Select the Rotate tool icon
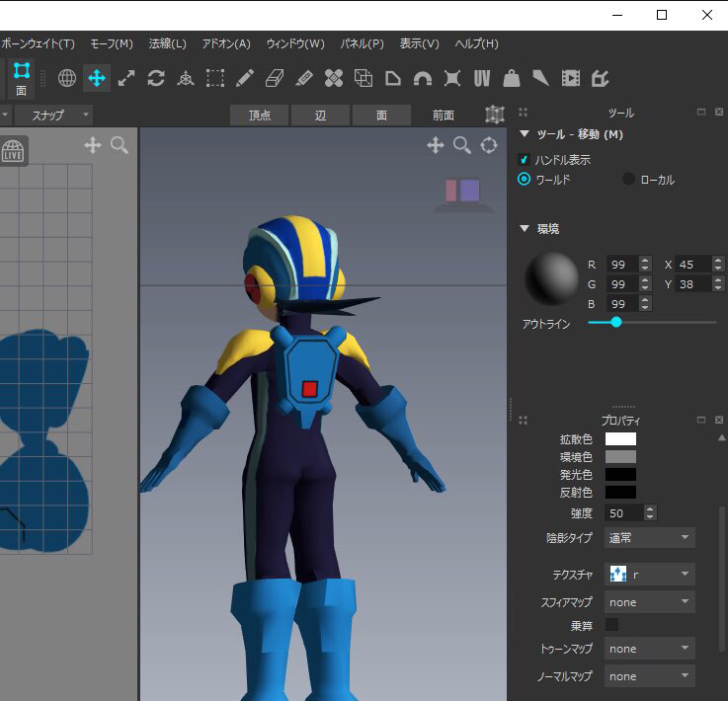 [155, 78]
